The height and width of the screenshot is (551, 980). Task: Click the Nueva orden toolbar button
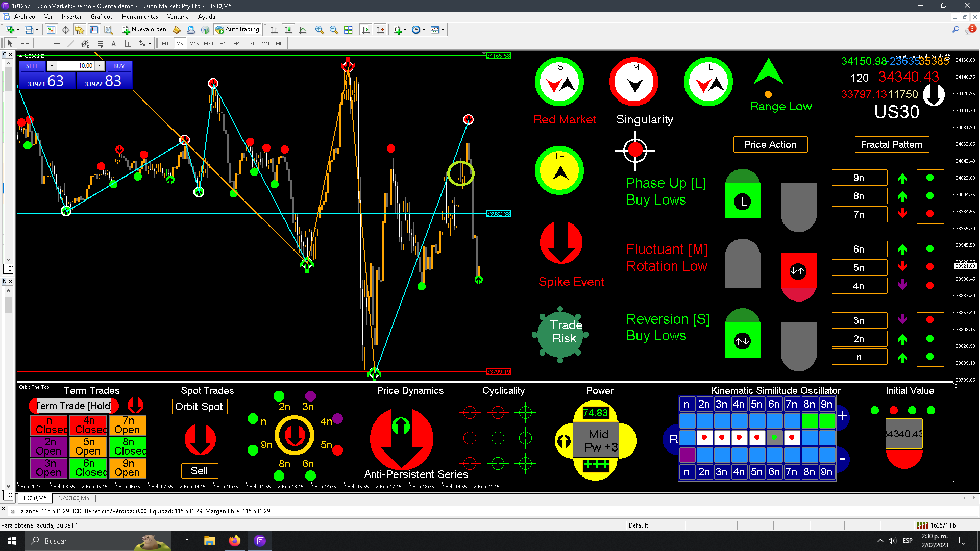pos(144,30)
